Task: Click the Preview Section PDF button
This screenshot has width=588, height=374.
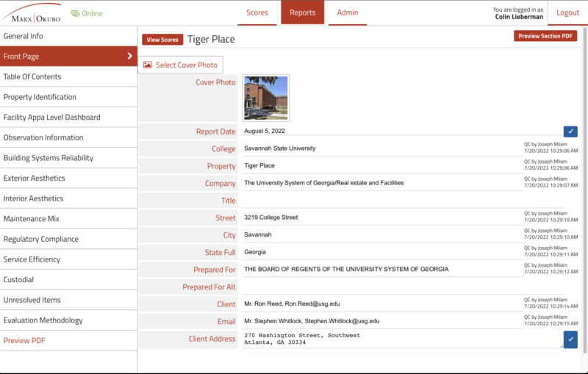Action: 545,36
